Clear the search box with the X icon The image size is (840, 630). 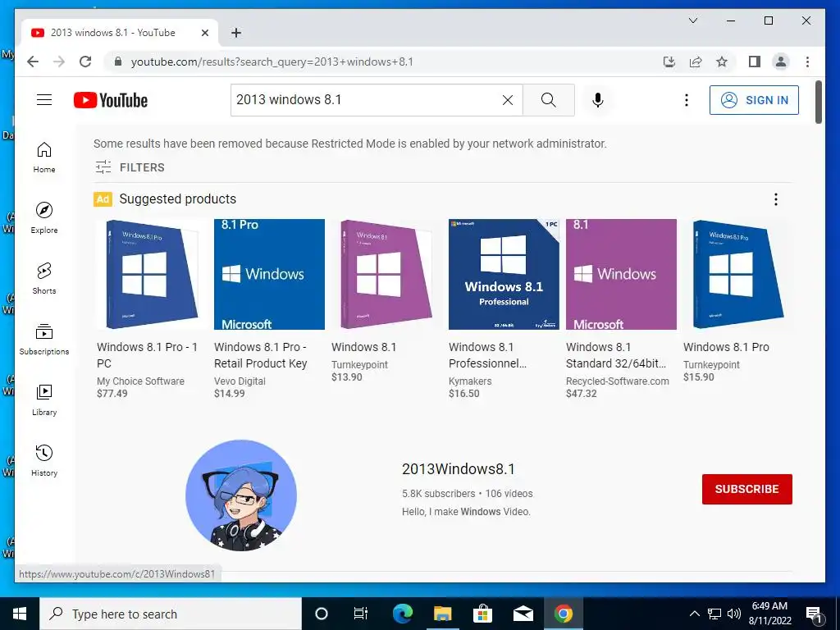[507, 99]
